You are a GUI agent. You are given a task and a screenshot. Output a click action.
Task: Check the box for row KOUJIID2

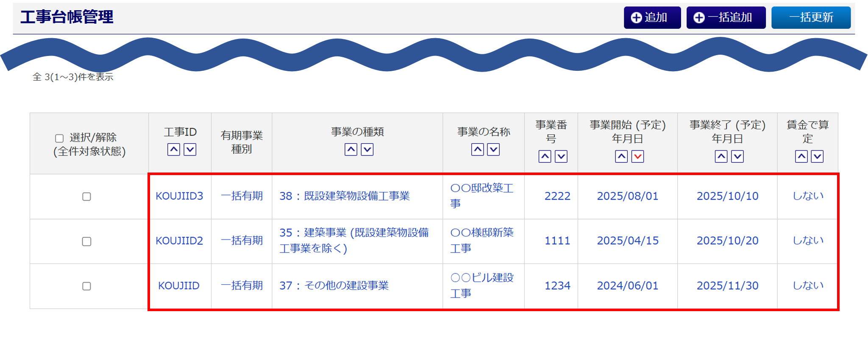86,242
